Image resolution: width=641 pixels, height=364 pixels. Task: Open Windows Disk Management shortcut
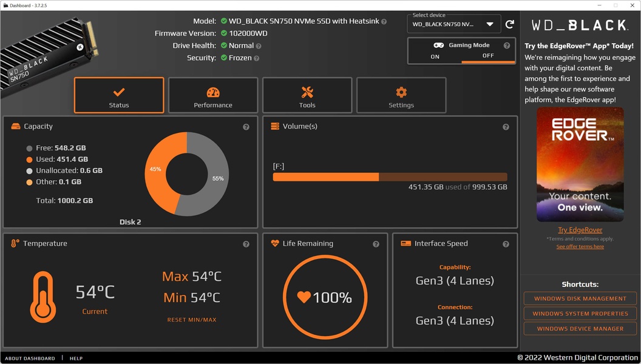[x=580, y=298]
